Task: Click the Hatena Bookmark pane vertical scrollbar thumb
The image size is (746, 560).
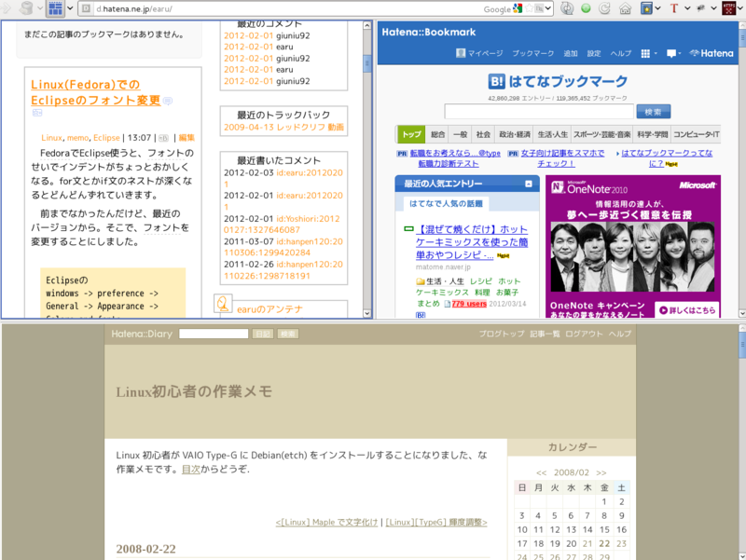Action: (x=742, y=36)
